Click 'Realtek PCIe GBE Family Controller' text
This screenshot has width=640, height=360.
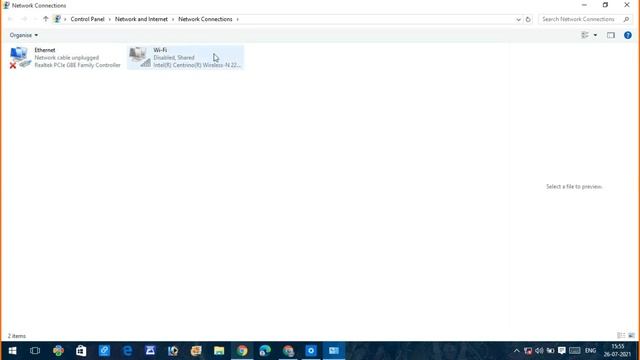coord(78,65)
